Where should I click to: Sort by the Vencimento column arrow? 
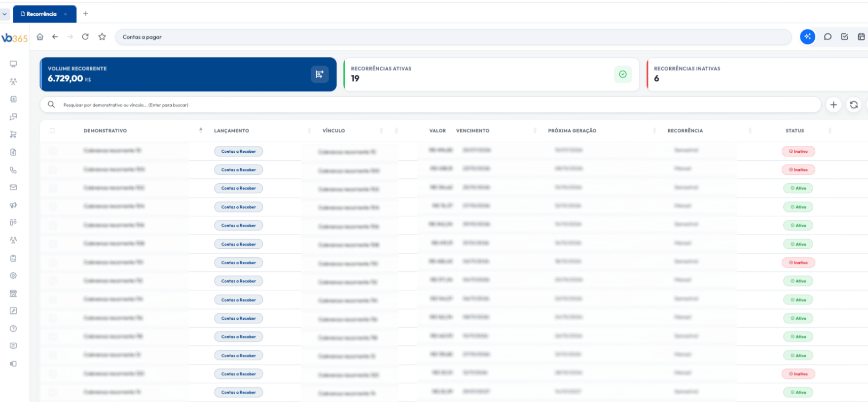[535, 131]
